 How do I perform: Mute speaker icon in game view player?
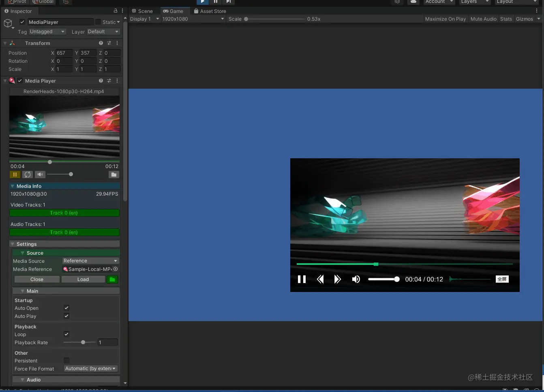[x=356, y=279]
